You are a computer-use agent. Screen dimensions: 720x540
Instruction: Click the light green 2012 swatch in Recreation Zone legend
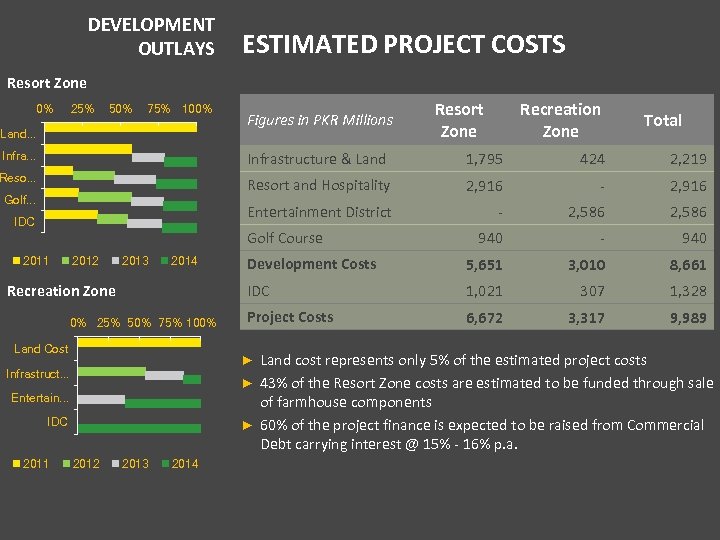tap(66, 464)
